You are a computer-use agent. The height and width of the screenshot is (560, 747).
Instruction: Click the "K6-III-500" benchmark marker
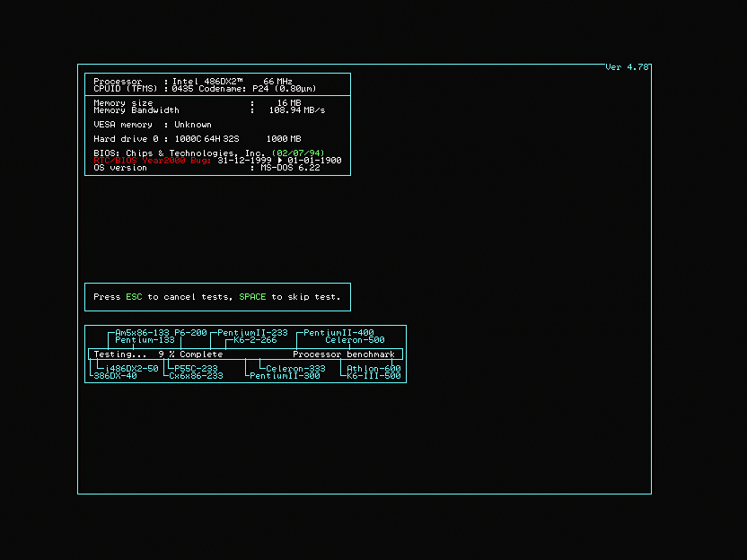coord(373,375)
